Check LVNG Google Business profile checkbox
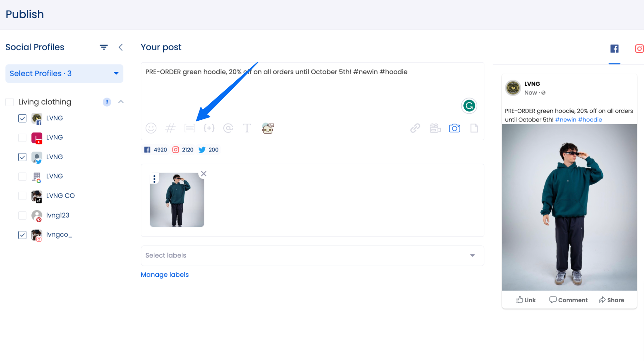Viewport: 644px width, 361px height. pyautogui.click(x=22, y=176)
